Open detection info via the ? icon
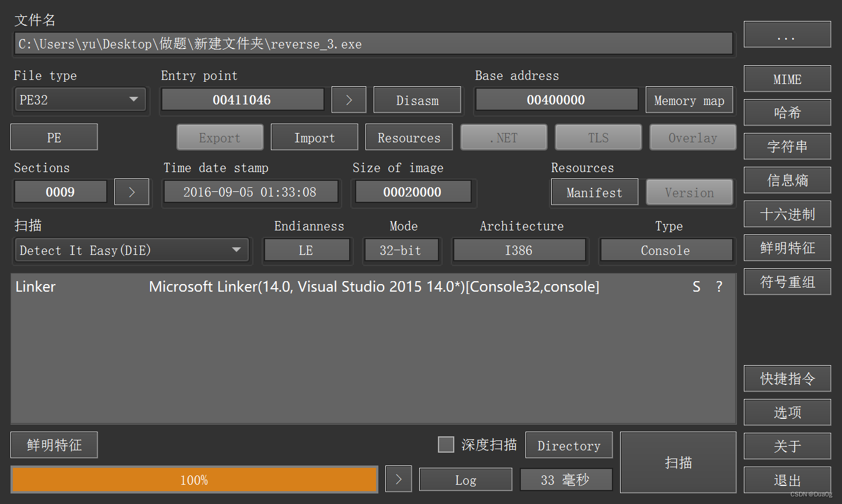This screenshot has height=504, width=842. point(719,286)
